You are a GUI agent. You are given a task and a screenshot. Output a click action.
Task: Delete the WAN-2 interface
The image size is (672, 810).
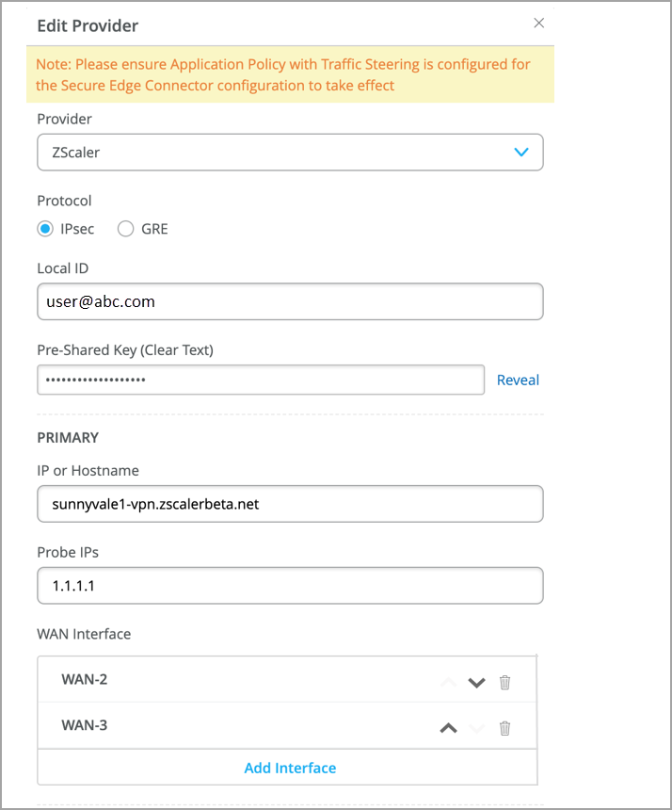coord(504,682)
